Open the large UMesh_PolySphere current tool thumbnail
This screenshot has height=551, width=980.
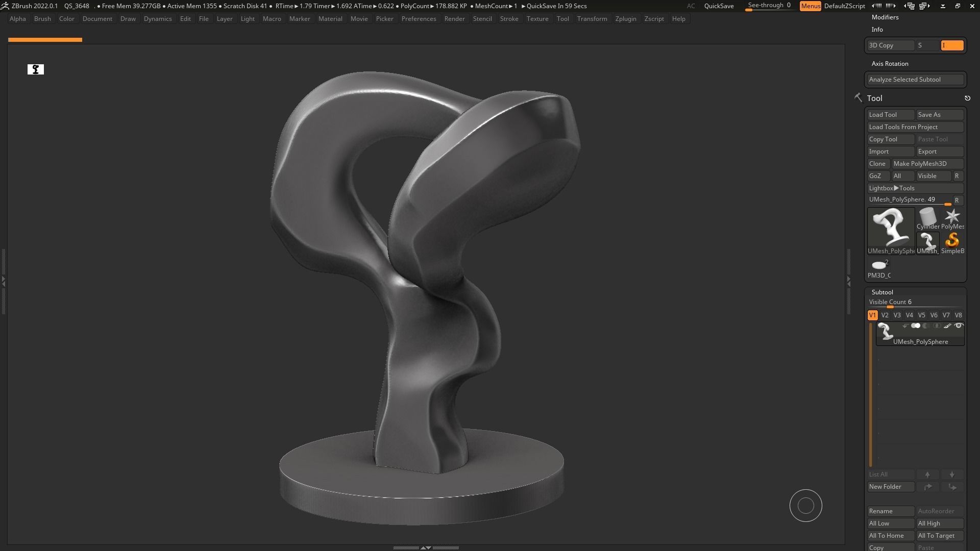click(891, 231)
